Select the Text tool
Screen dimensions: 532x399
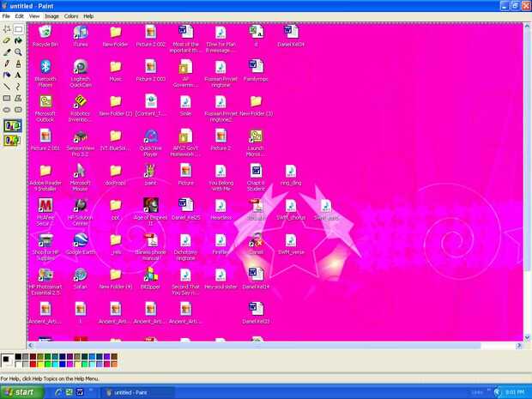coord(18,76)
